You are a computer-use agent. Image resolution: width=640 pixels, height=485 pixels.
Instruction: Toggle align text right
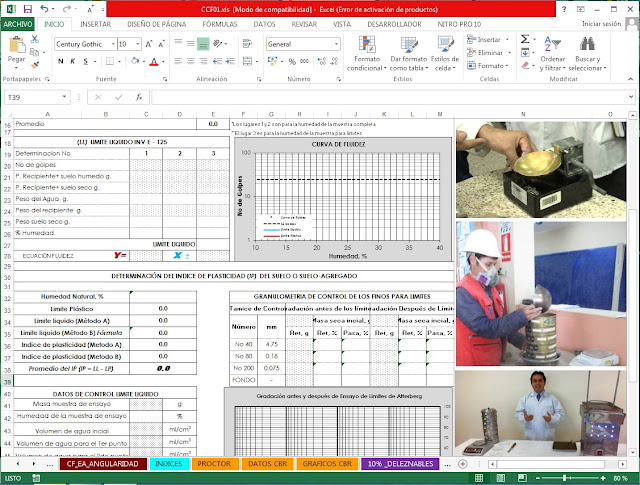point(203,61)
